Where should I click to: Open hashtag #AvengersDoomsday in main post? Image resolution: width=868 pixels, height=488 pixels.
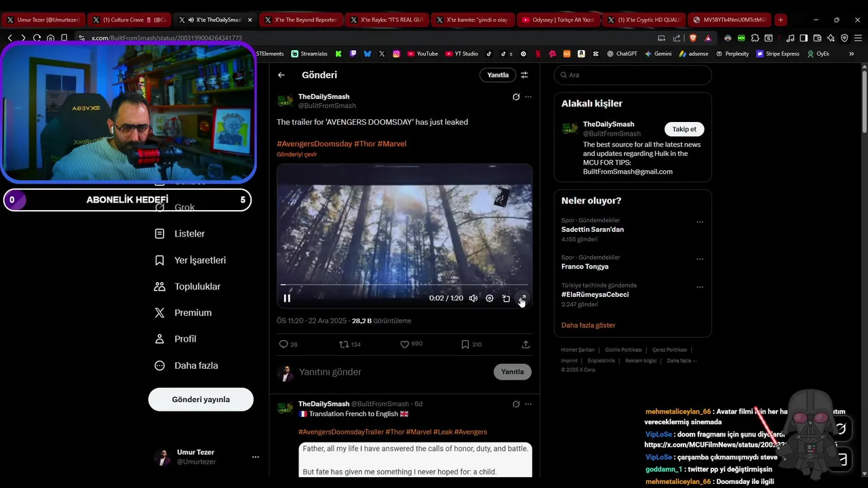coord(315,144)
